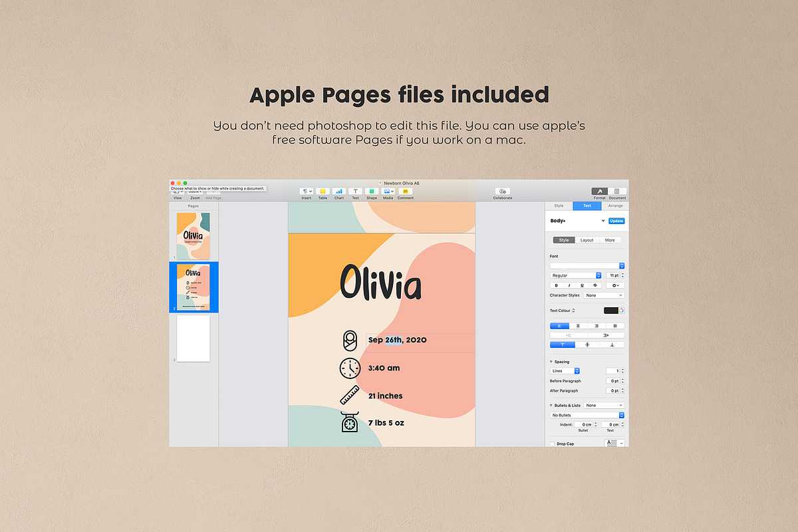Center align text
This screenshot has width=798, height=532.
[578, 326]
